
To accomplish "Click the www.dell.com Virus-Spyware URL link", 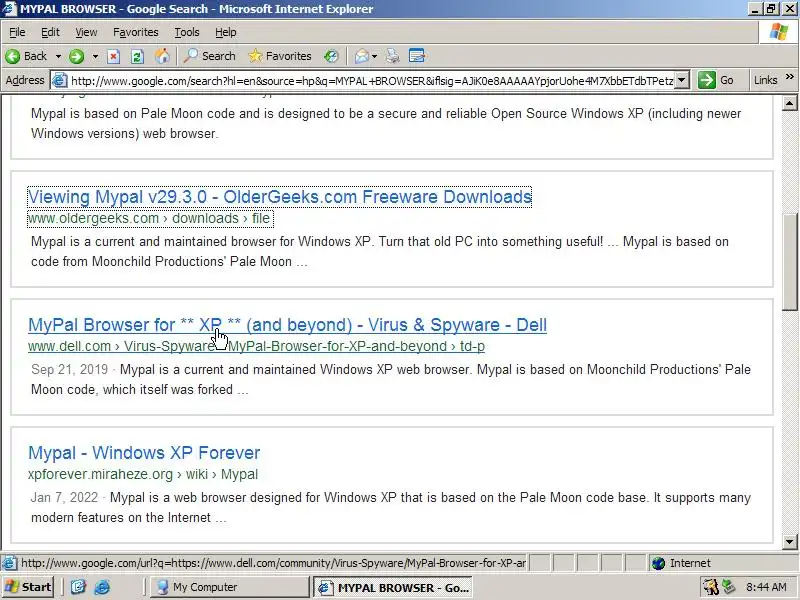I will [x=256, y=346].
